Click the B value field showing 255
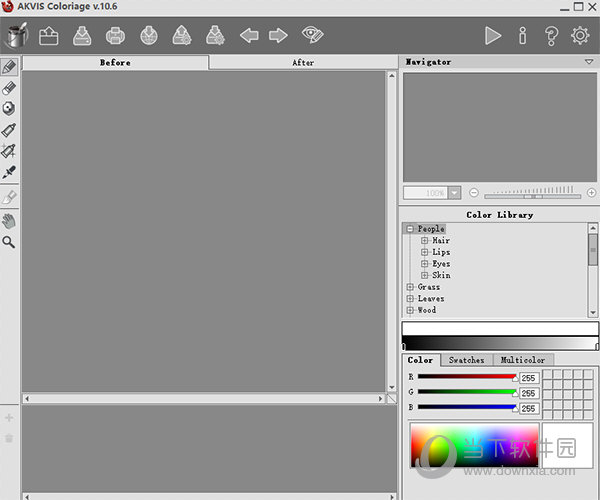This screenshot has height=500, width=600. coord(529,409)
